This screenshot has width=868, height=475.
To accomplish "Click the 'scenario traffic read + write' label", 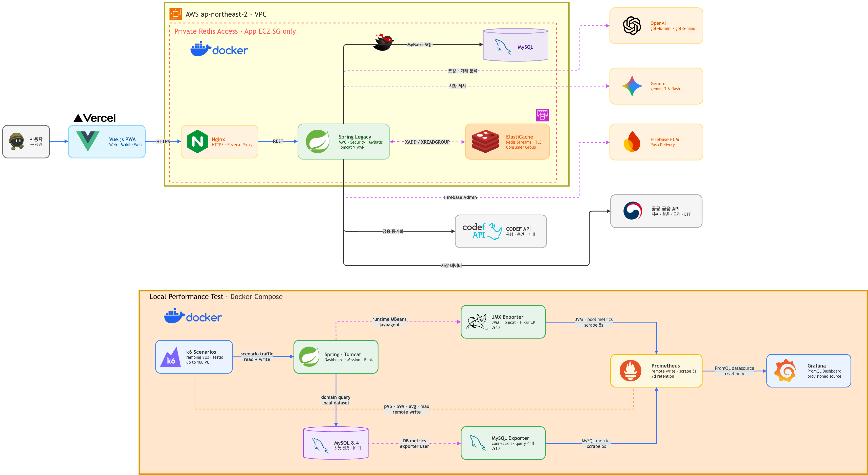I will click(257, 356).
